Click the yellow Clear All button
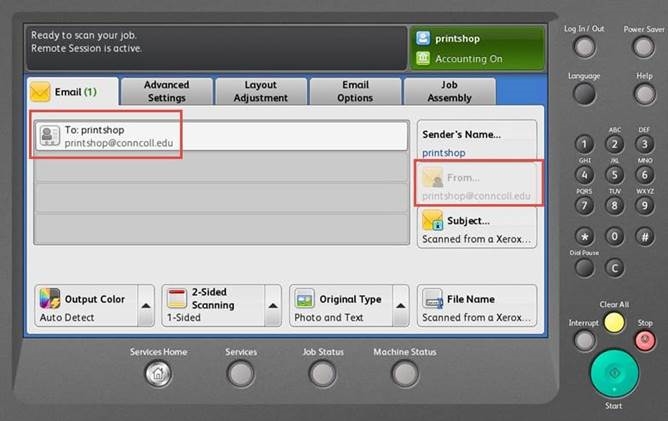 614,323
